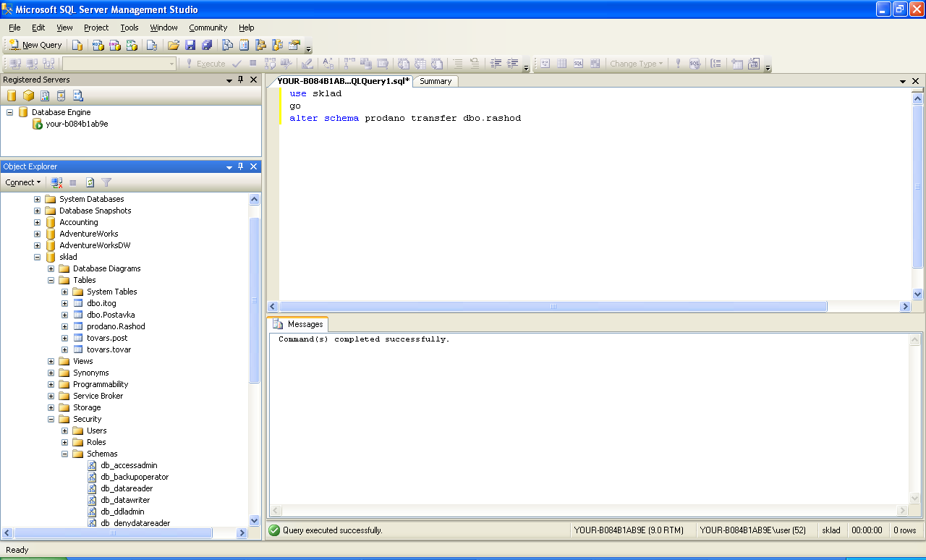Open Connect dropdown in Object Explorer
Image resolution: width=926 pixels, height=560 pixels.
(x=23, y=182)
